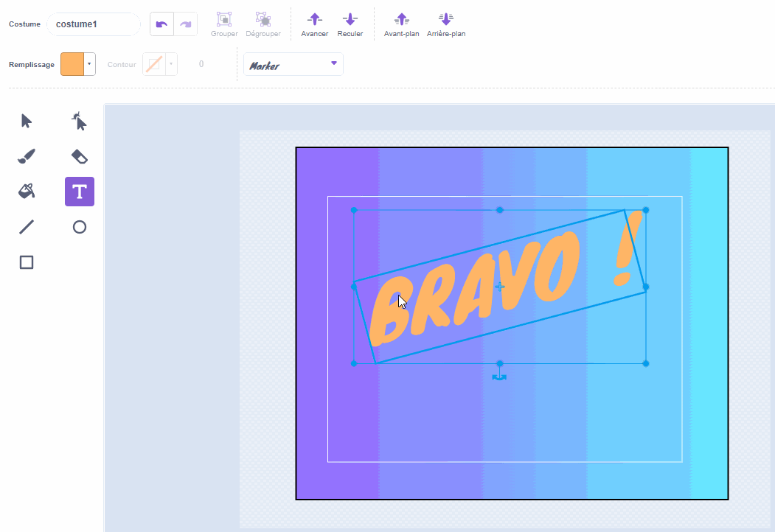Click Reculer to send backward
775x532 pixels.
(350, 24)
